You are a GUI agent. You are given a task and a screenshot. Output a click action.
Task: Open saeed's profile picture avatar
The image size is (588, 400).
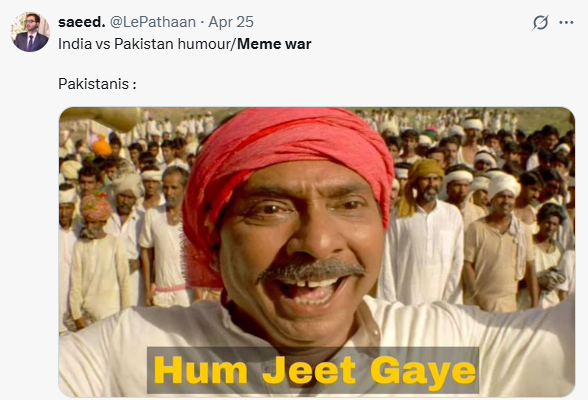click(x=30, y=32)
